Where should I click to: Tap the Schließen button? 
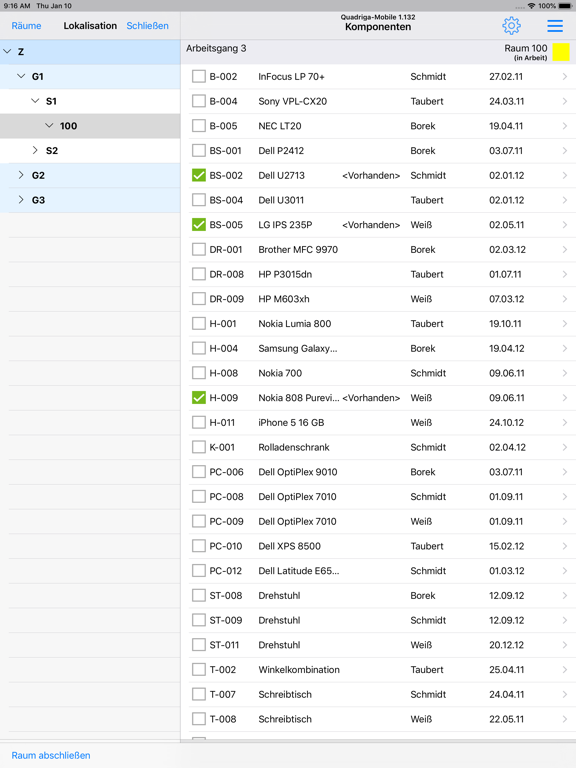147,26
